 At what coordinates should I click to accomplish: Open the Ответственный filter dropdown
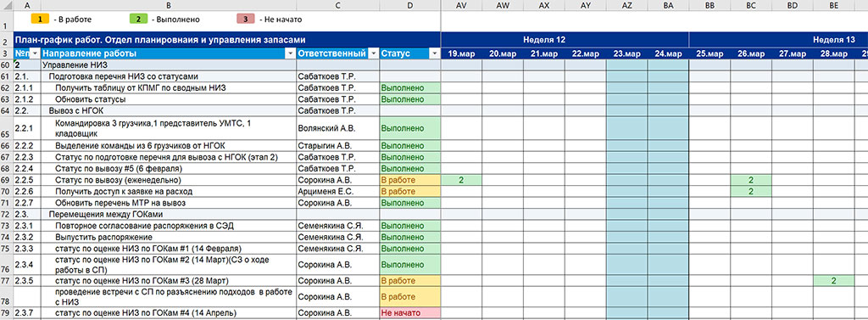click(x=373, y=53)
